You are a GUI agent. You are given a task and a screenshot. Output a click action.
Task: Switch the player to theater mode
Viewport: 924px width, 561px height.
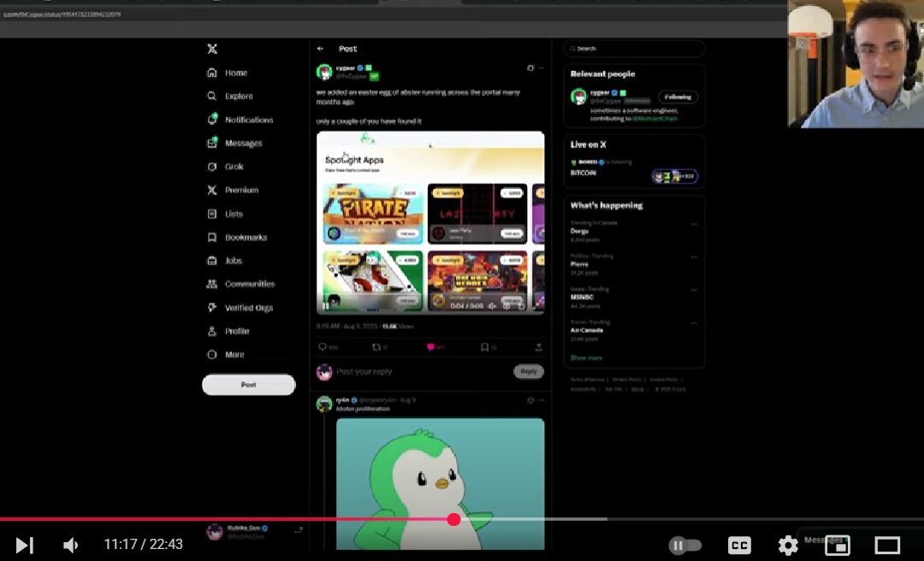click(887, 545)
